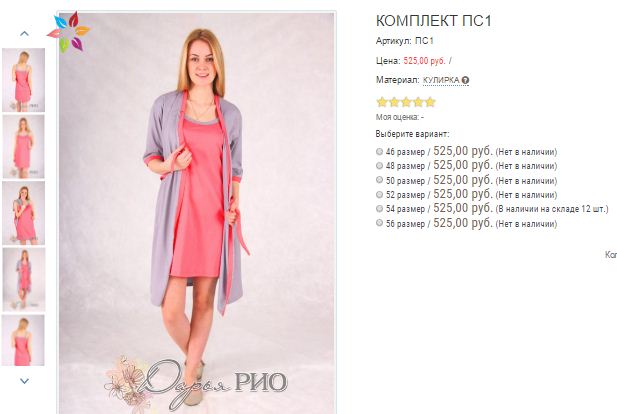
Task: Click the down chevron below the thumbnails
Action: [x=24, y=381]
